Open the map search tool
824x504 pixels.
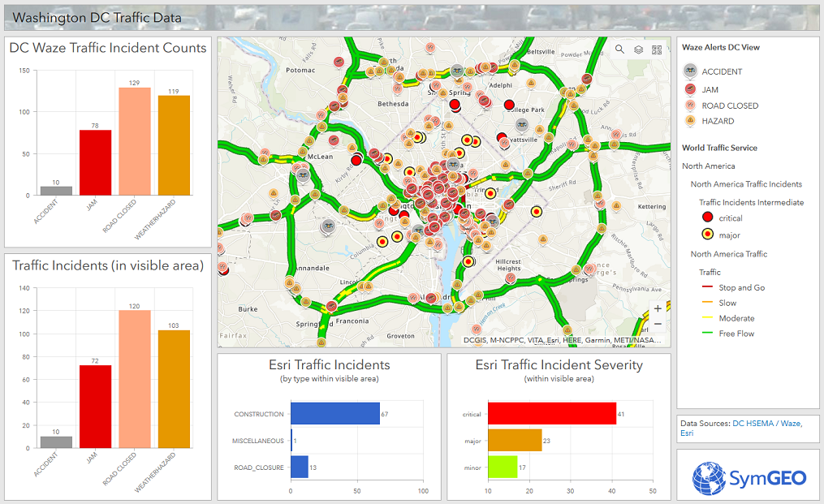(x=620, y=50)
